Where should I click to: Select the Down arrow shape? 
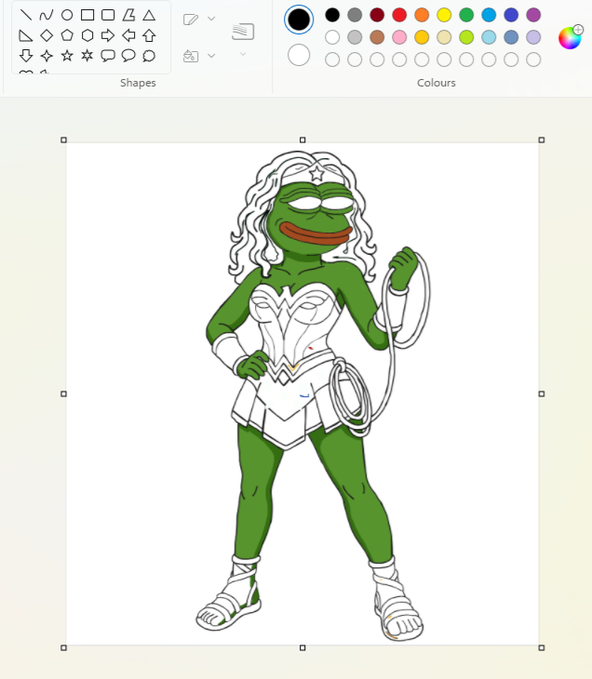tap(26, 56)
